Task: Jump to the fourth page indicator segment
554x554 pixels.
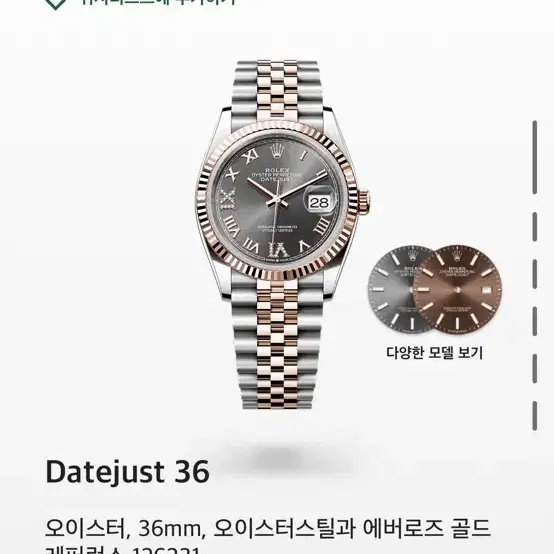Action: (535, 321)
